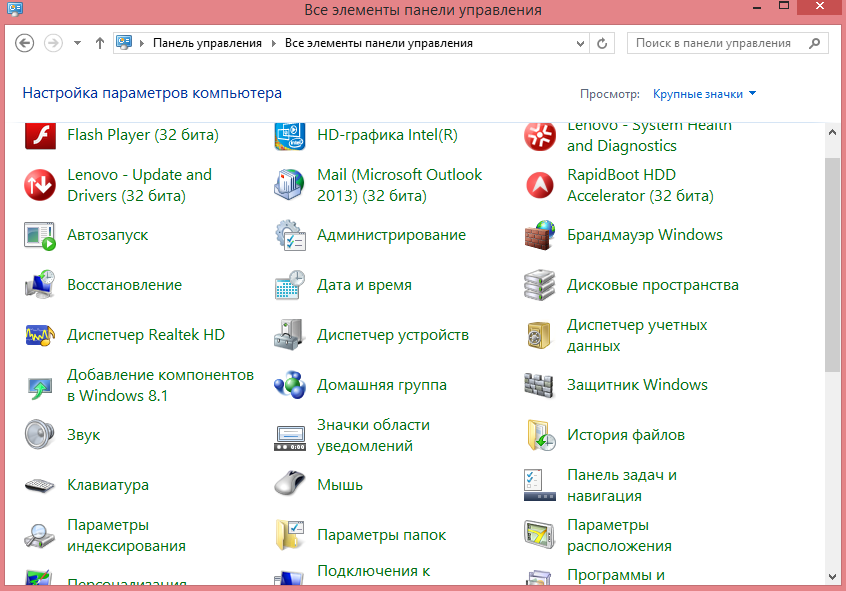Click the Администрирование gear icon
This screenshot has height=591, width=846.
(x=290, y=235)
